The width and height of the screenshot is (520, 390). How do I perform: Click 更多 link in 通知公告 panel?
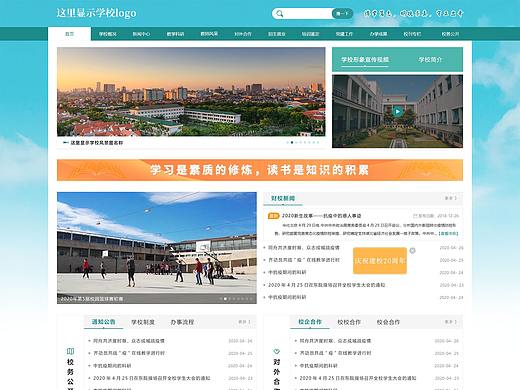click(x=244, y=322)
